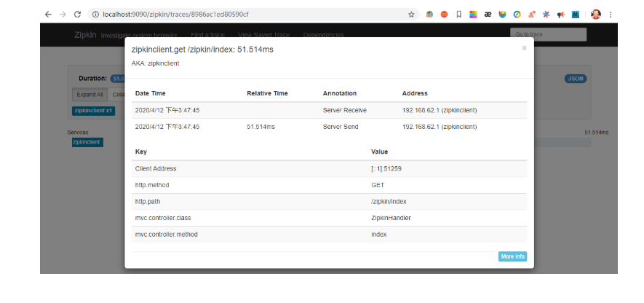Click the site info icon in address bar
The image size is (644, 303).
tap(95, 15)
